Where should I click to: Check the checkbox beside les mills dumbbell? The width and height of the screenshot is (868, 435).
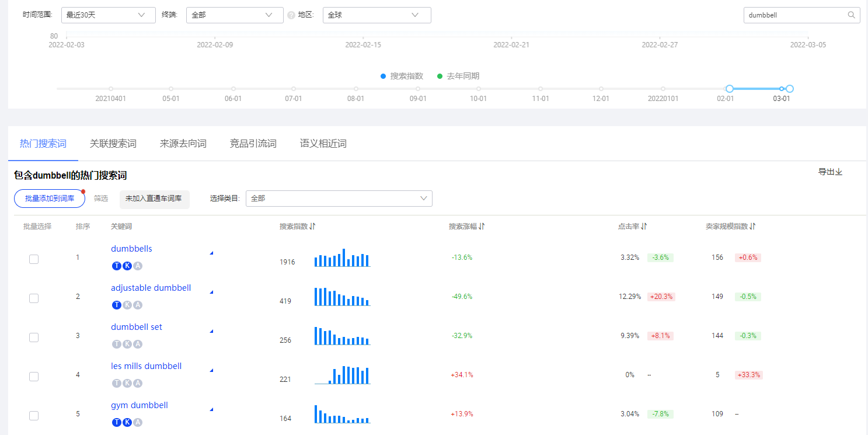point(33,376)
